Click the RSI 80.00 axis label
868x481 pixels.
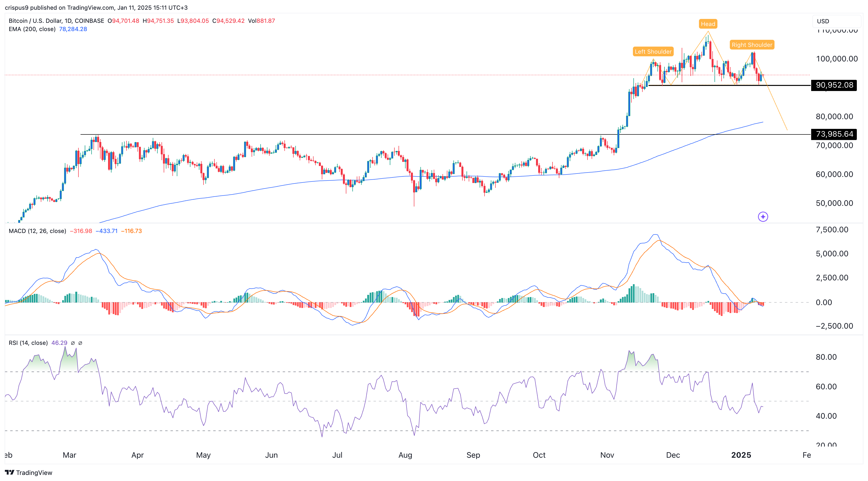tap(826, 357)
